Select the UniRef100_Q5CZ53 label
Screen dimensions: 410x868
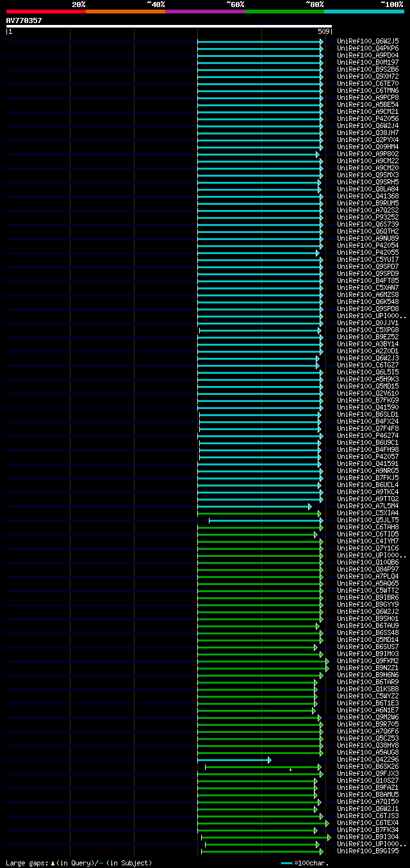pos(368,739)
